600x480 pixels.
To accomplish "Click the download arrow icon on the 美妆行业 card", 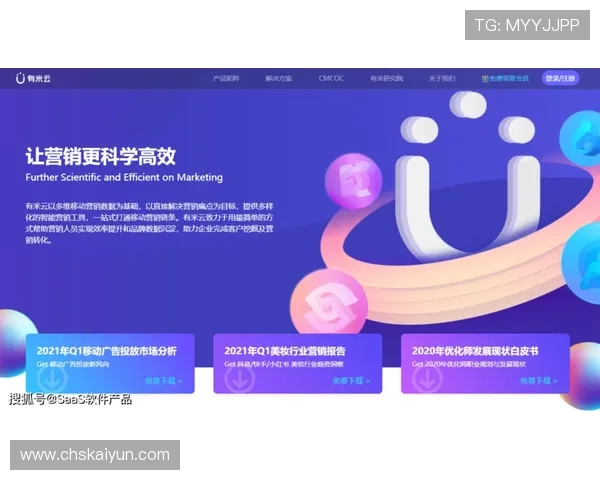I will point(240,379).
